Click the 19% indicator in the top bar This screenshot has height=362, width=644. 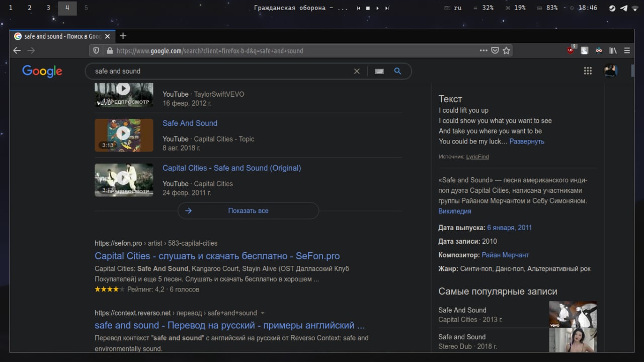[515, 8]
